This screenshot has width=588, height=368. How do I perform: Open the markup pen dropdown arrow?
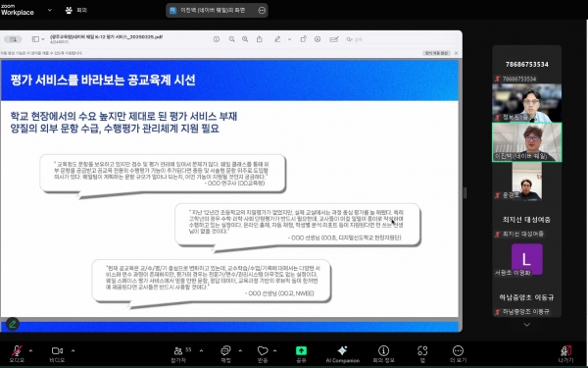pyautogui.click(x=289, y=39)
